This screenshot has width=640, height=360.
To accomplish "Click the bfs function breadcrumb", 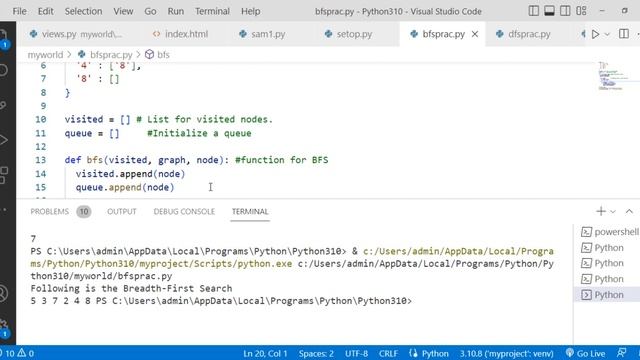I will 158,55.
